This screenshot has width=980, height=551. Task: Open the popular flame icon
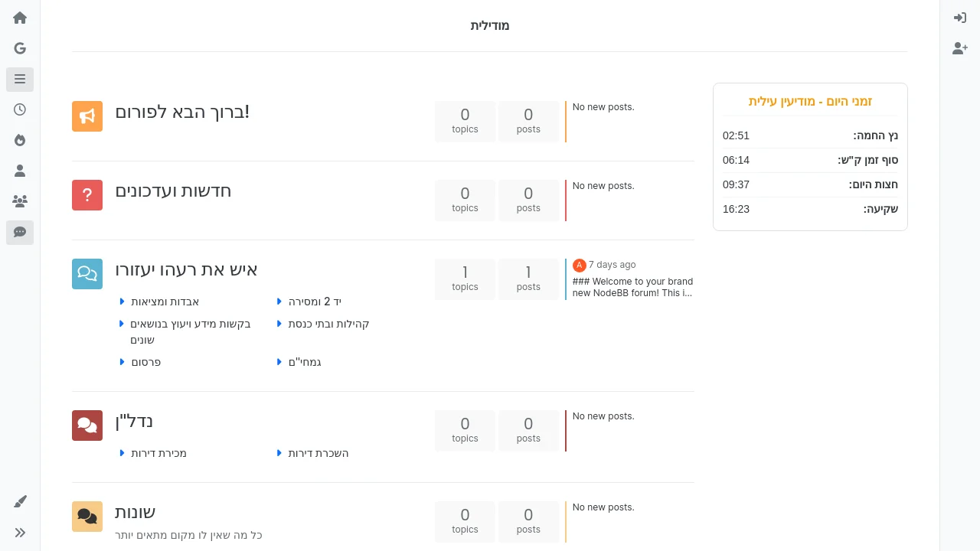click(x=20, y=140)
